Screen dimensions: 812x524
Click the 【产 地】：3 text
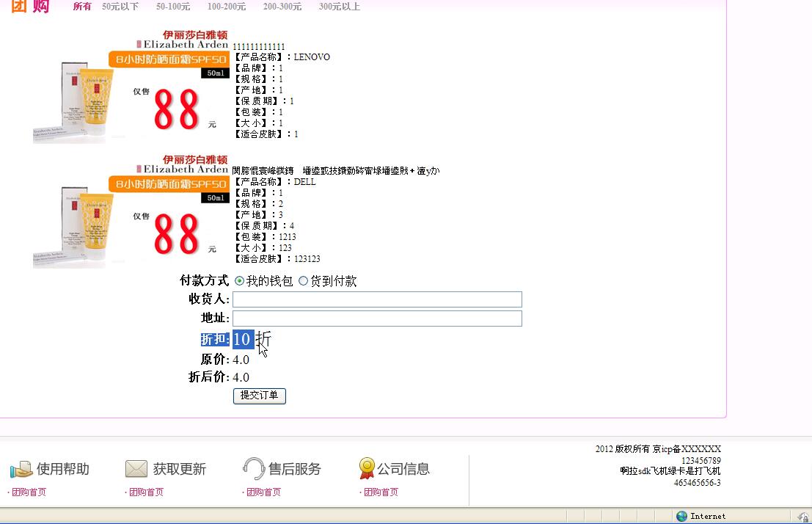258,215
